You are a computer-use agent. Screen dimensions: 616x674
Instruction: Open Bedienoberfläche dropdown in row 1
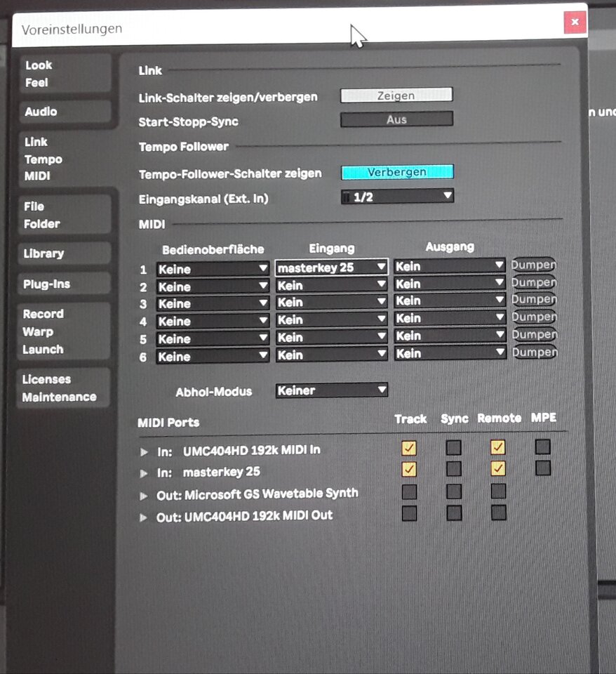213,269
